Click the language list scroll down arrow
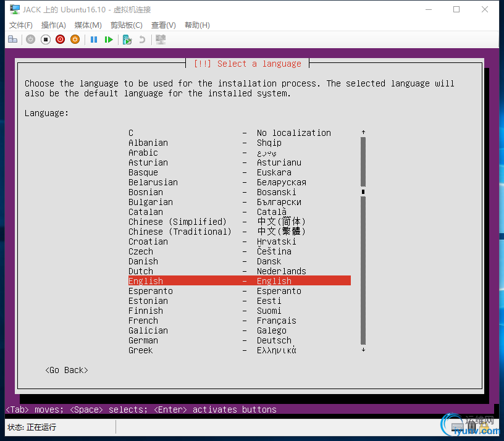This screenshot has height=441, width=504. (x=363, y=350)
